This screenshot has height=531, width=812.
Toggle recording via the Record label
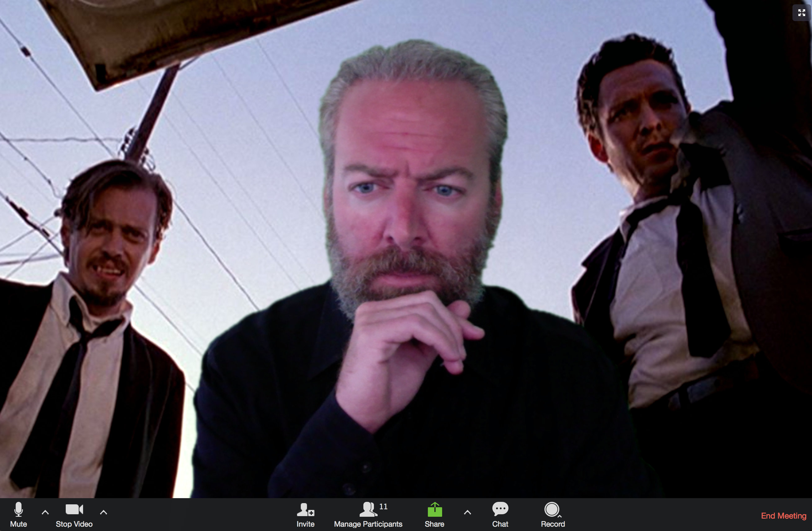(x=553, y=524)
